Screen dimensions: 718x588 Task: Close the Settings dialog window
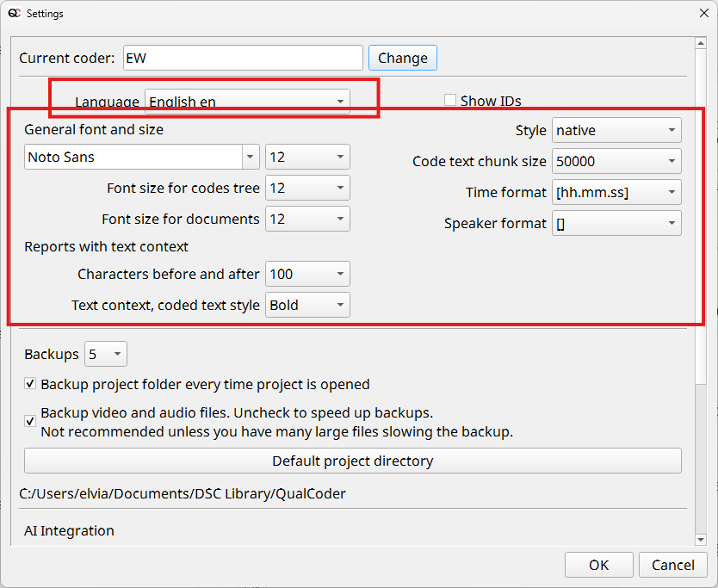tap(703, 14)
